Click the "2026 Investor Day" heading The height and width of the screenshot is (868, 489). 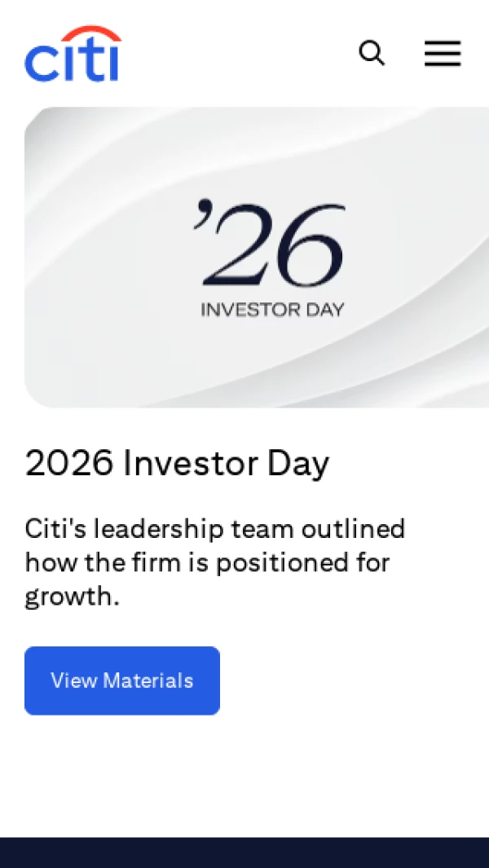[177, 463]
